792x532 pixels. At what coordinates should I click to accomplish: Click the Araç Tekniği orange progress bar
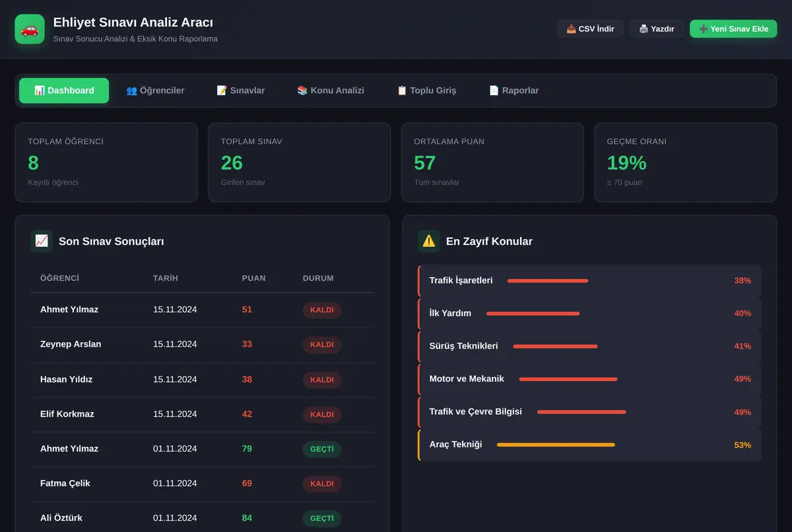click(556, 445)
